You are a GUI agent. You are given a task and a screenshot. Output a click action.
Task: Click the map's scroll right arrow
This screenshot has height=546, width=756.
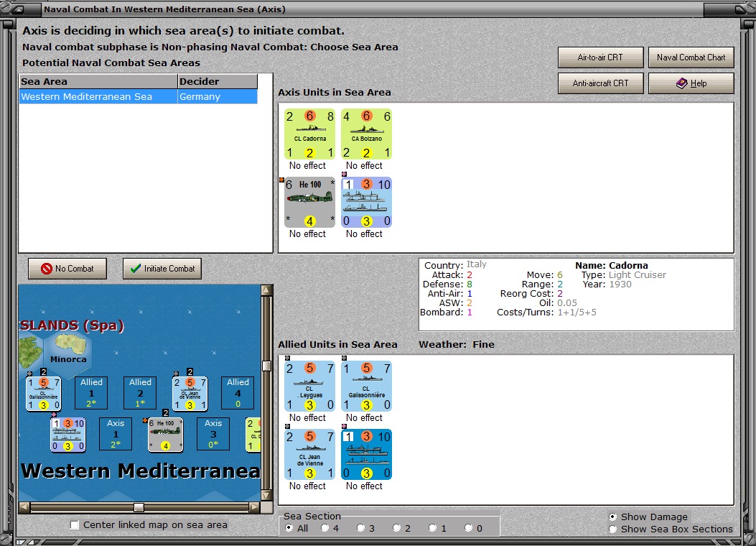click(x=255, y=507)
